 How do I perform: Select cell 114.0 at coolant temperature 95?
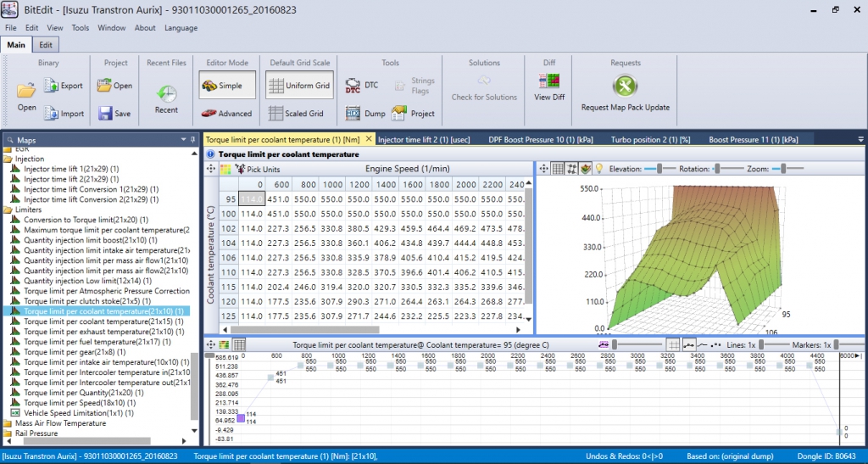252,199
